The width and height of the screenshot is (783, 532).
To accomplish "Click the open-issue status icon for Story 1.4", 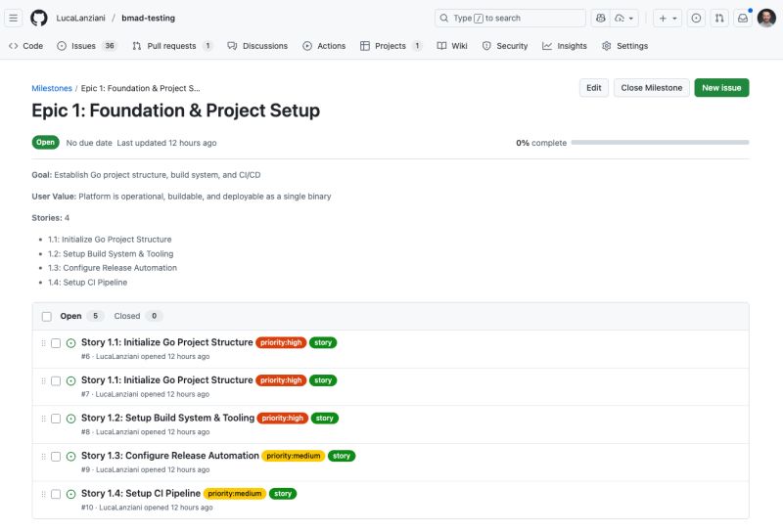I will [x=70, y=494].
